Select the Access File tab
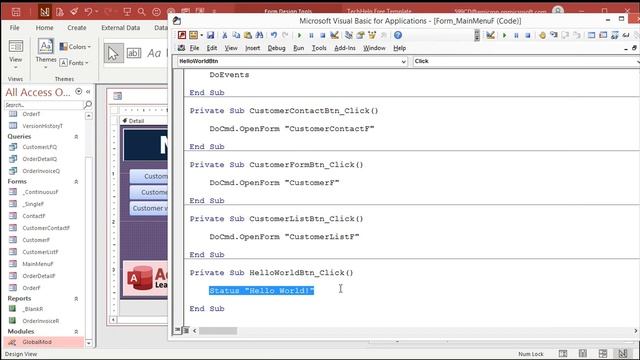640x360 pixels. [x=15, y=28]
